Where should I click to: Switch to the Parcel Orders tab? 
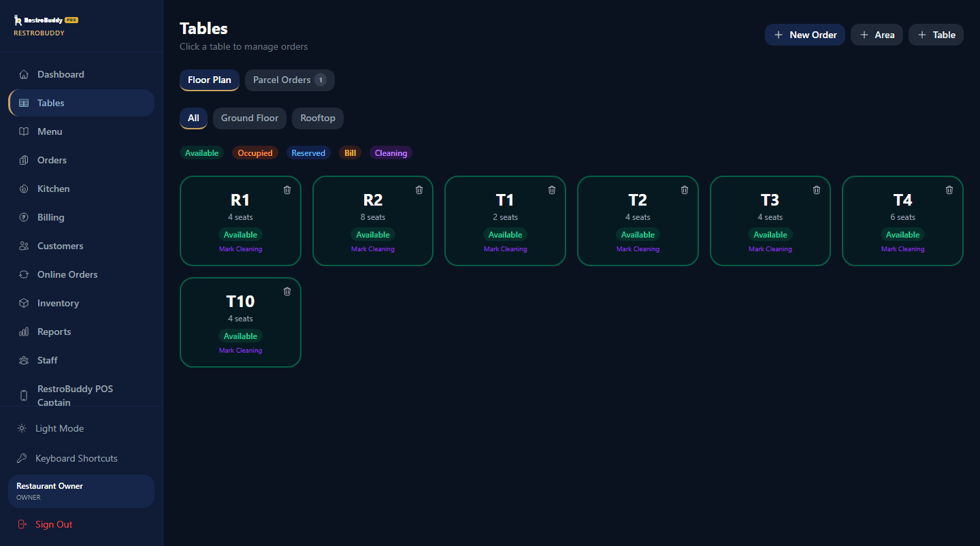tap(290, 80)
